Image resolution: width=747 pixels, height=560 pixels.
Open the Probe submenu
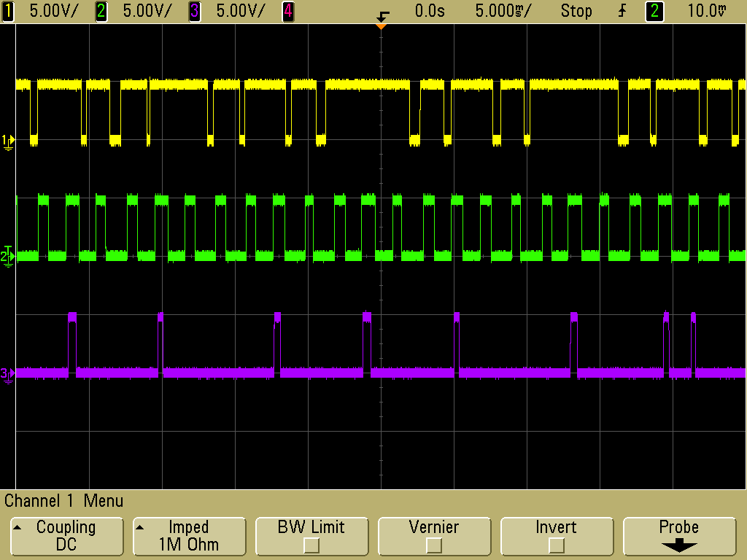(x=678, y=536)
